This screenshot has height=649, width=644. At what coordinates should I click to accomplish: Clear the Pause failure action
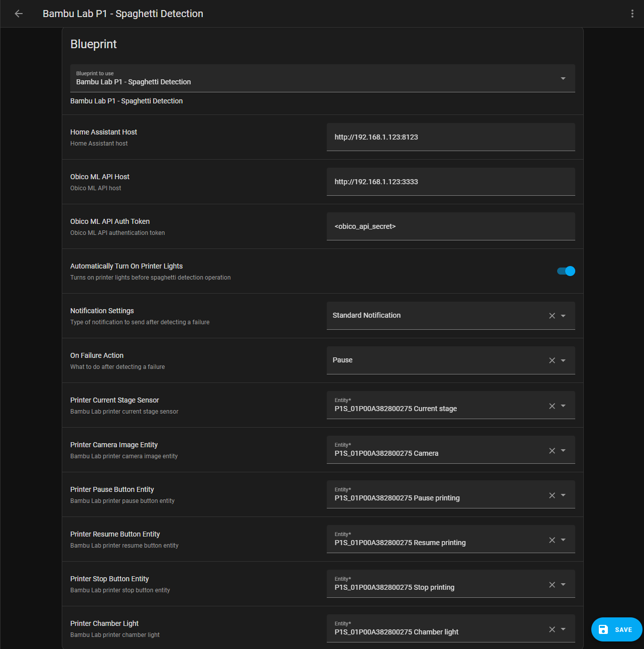click(552, 360)
